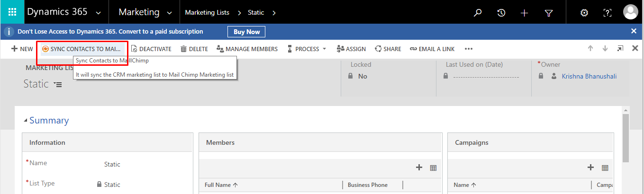Viewport: 644px width, 194px height.
Task: Click the Buy Now button
Action: coord(246,32)
